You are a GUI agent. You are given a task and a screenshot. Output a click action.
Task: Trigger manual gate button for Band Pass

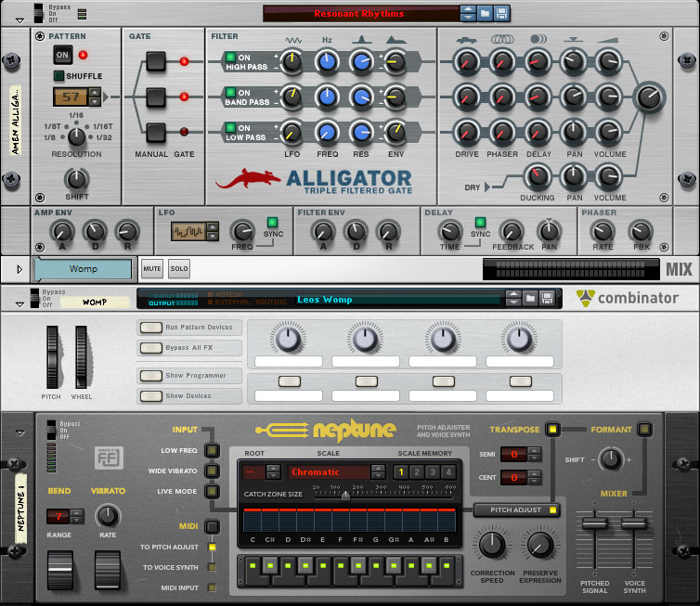click(156, 97)
